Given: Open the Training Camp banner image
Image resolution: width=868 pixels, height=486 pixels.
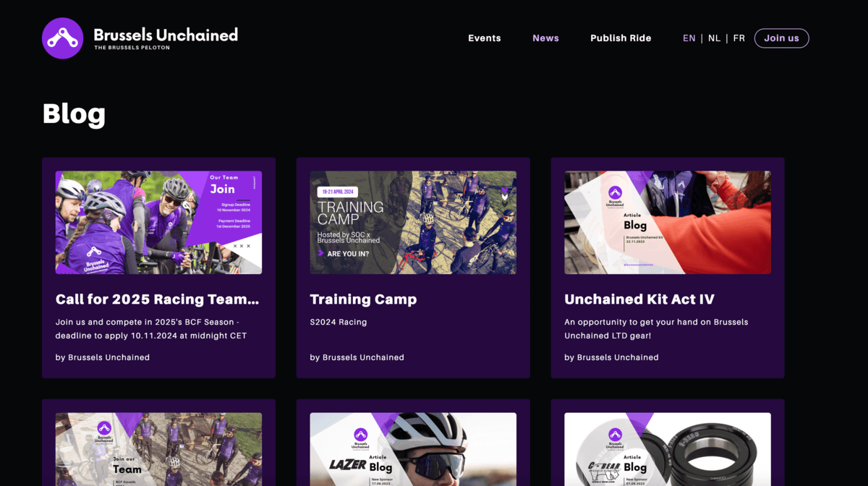Looking at the screenshot, I should tap(413, 222).
